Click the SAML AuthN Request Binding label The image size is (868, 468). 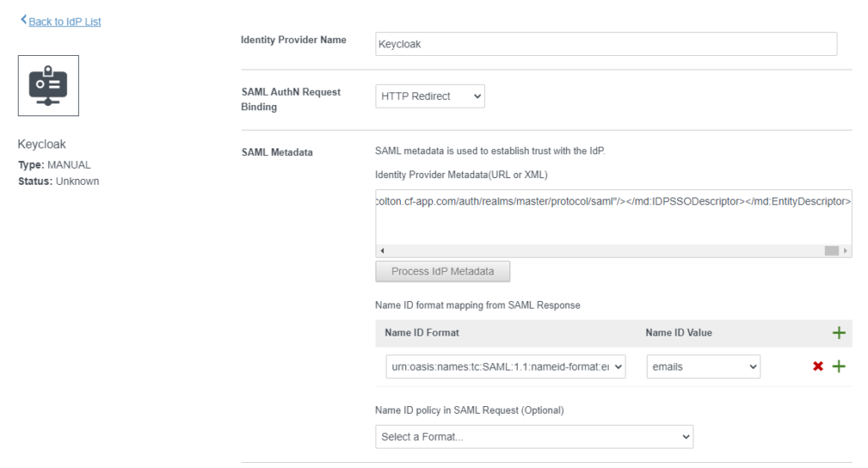(291, 99)
